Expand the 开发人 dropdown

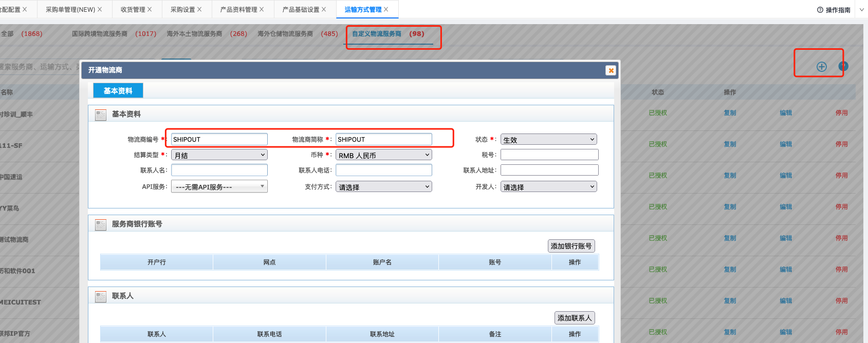pyautogui.click(x=549, y=187)
